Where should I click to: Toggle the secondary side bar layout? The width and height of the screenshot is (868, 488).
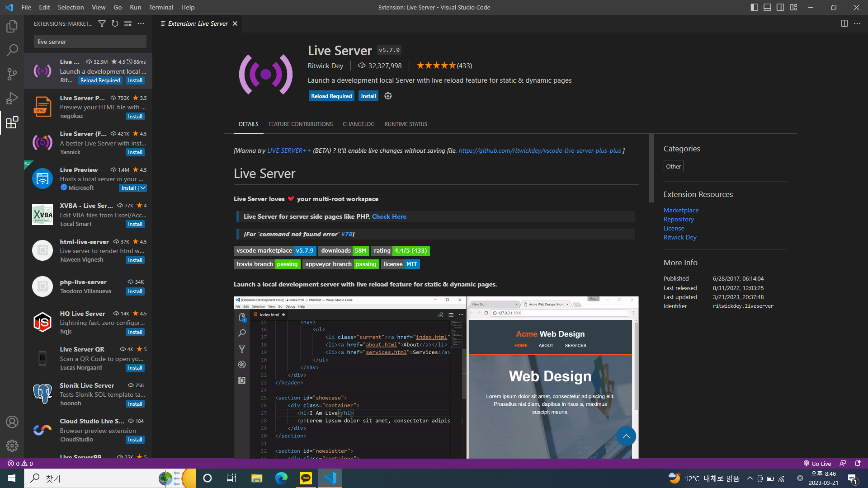780,7
